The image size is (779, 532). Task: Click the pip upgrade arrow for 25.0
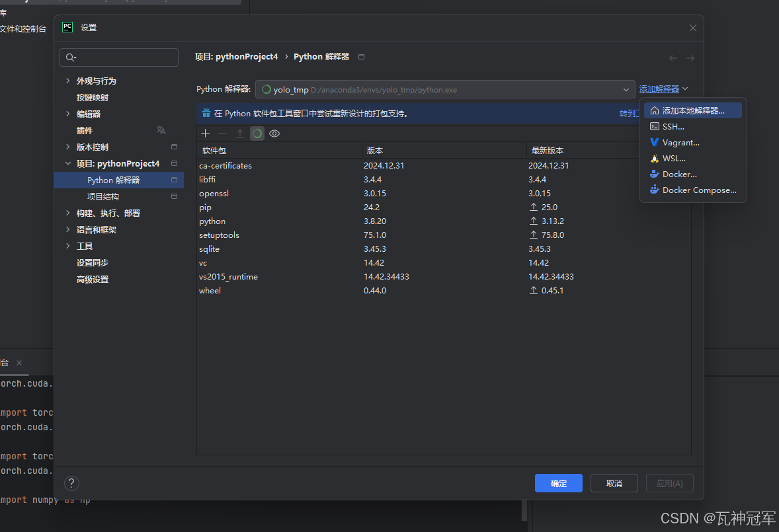coord(534,207)
